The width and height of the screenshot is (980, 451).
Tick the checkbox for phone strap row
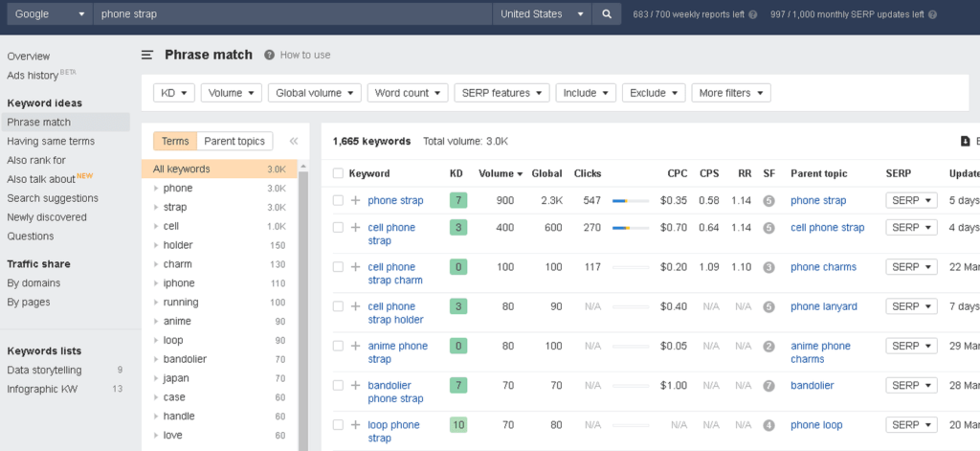[x=338, y=201]
